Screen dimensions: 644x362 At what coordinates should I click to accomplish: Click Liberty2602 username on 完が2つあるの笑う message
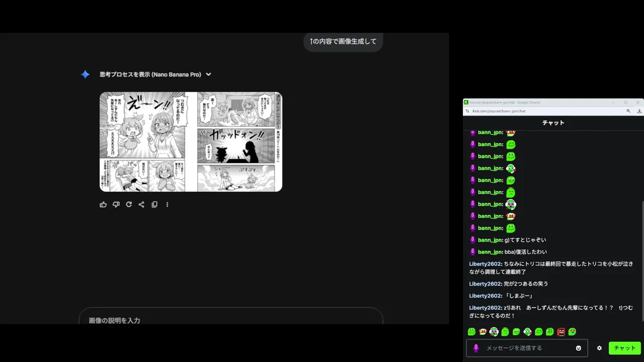486,284
